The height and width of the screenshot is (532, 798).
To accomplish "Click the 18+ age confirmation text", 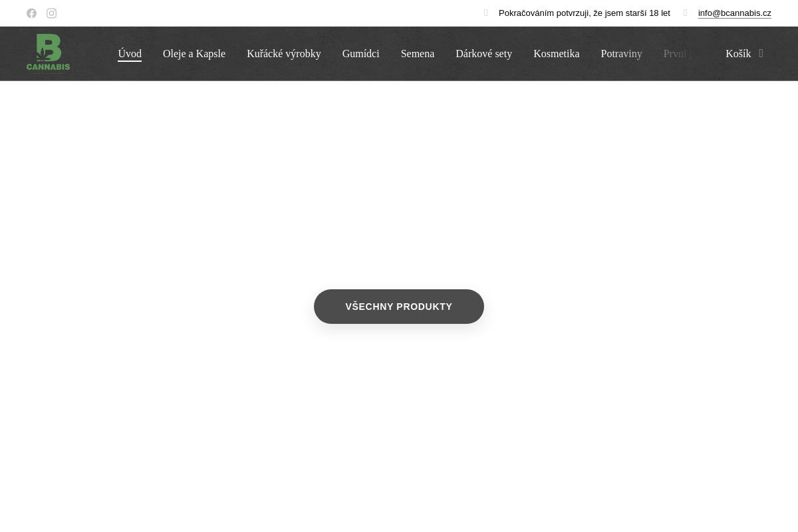I will coord(584,13).
